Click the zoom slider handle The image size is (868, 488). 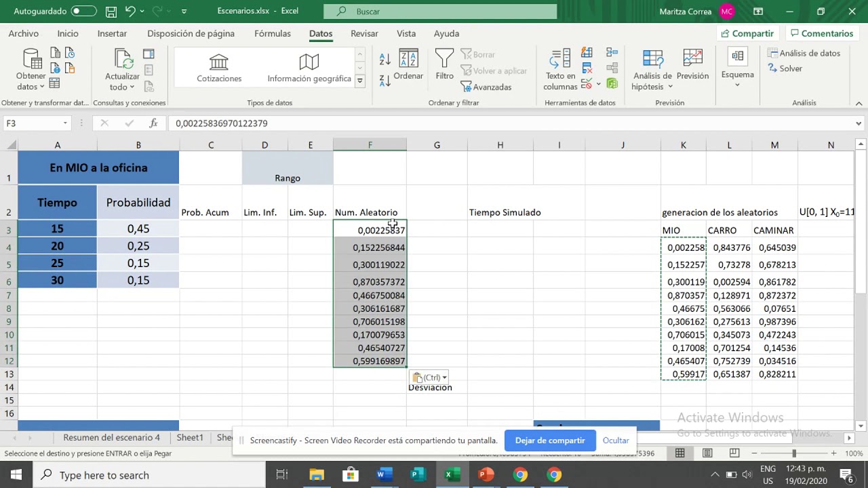click(x=794, y=453)
